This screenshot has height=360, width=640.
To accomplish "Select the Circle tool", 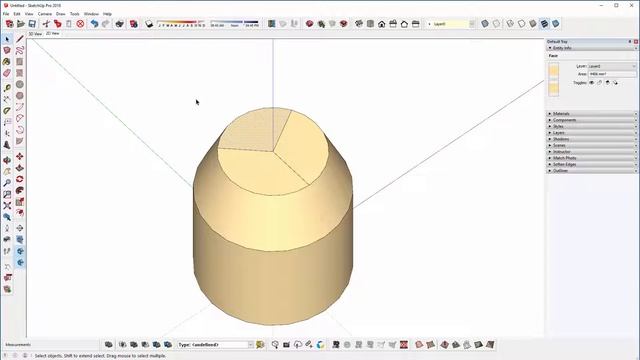I will pyautogui.click(x=20, y=84).
